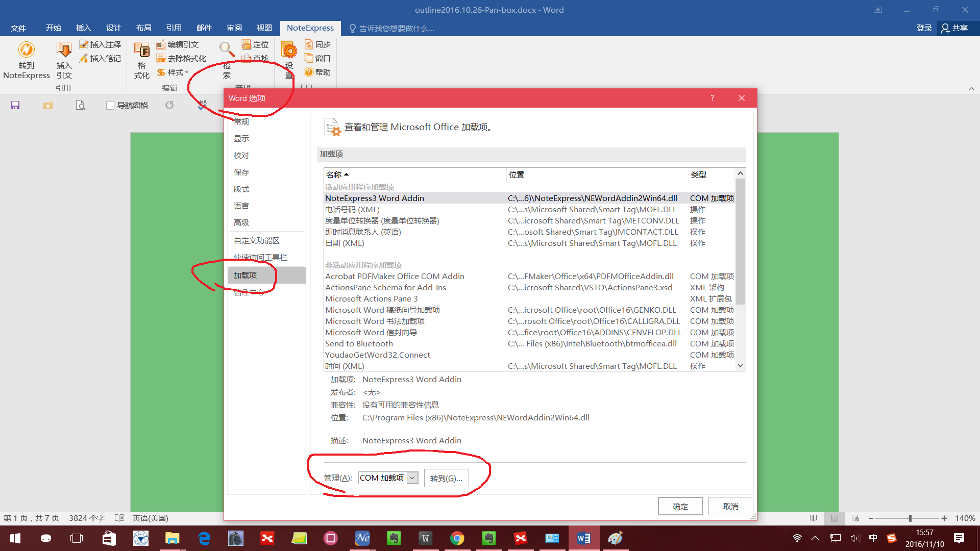
Task: Click the print preview icon in the quick access bar
Action: (x=81, y=105)
